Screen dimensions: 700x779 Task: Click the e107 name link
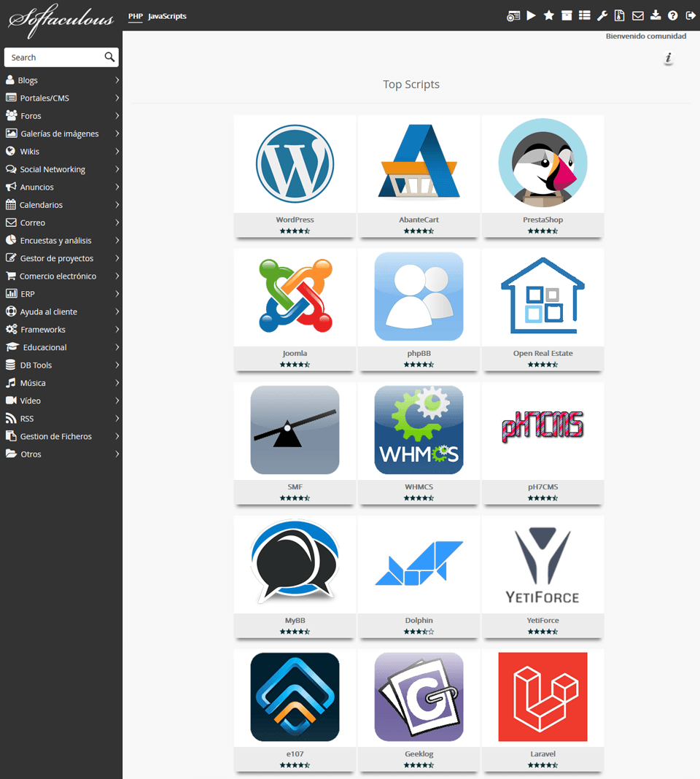tap(295, 754)
